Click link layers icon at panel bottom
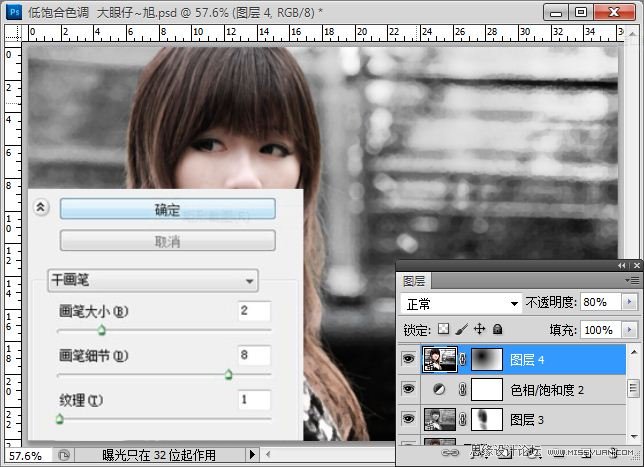 (x=450, y=453)
